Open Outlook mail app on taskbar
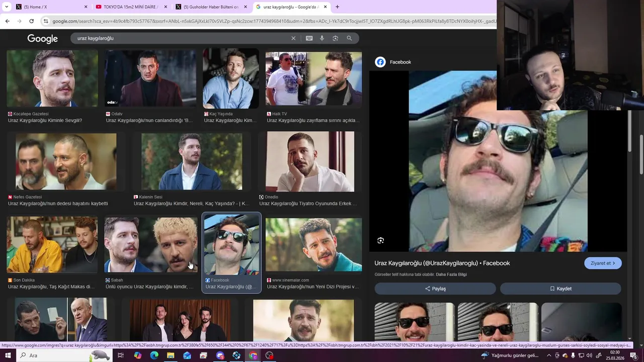Image resolution: width=644 pixels, height=362 pixels. [x=187, y=355]
